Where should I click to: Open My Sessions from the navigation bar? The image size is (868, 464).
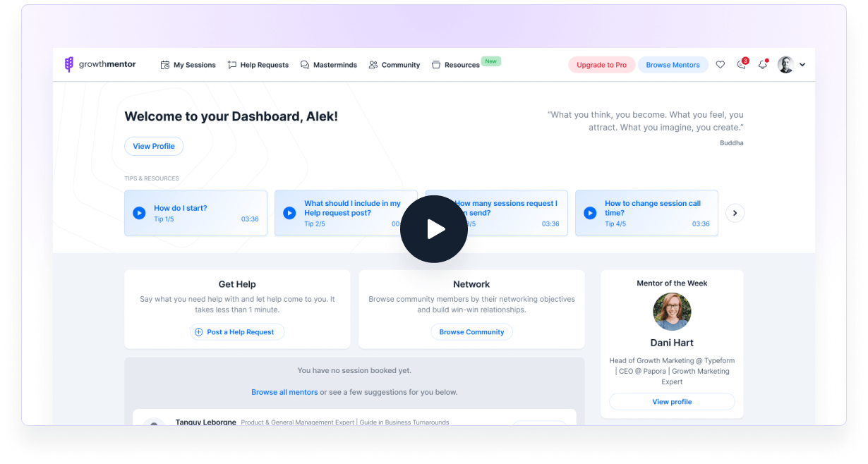point(188,65)
